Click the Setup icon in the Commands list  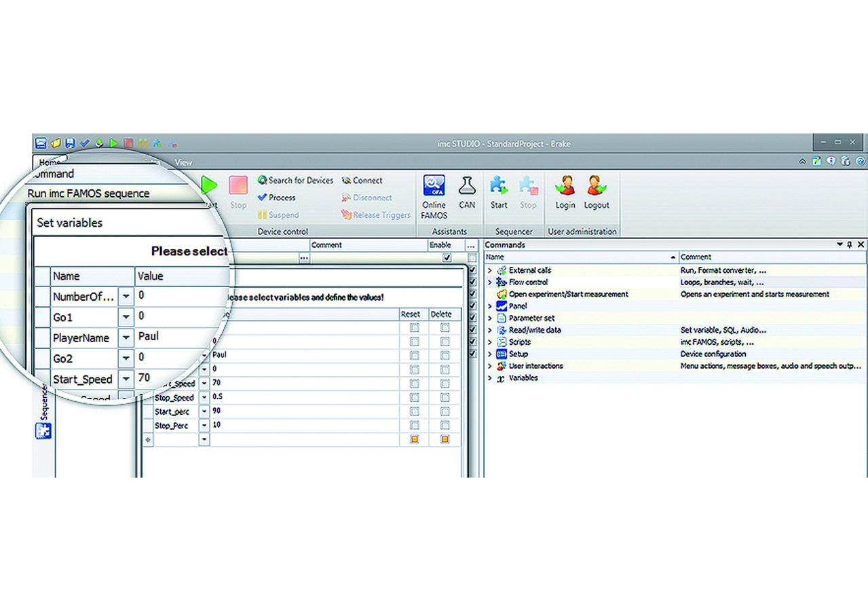502,354
